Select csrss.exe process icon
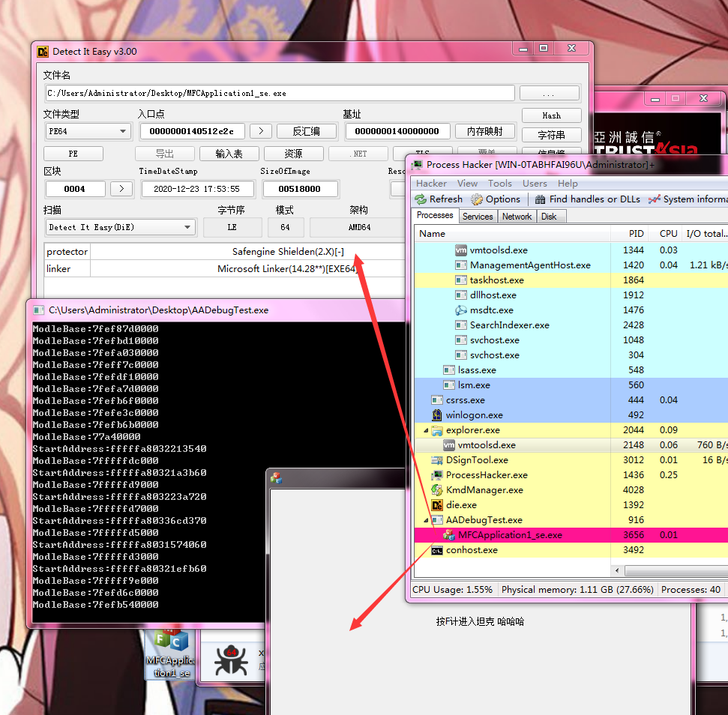Image resolution: width=728 pixels, height=715 pixels. (437, 400)
